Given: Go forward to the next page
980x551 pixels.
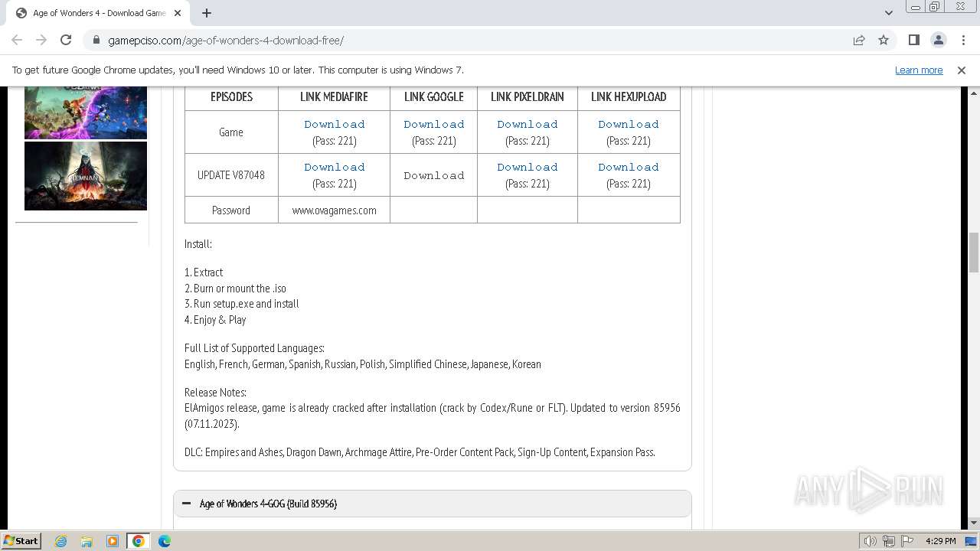Looking at the screenshot, I should click(41, 40).
